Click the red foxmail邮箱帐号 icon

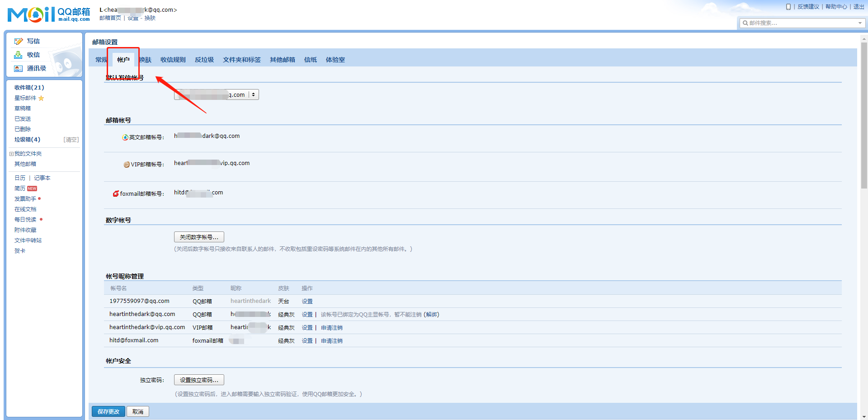pos(115,193)
